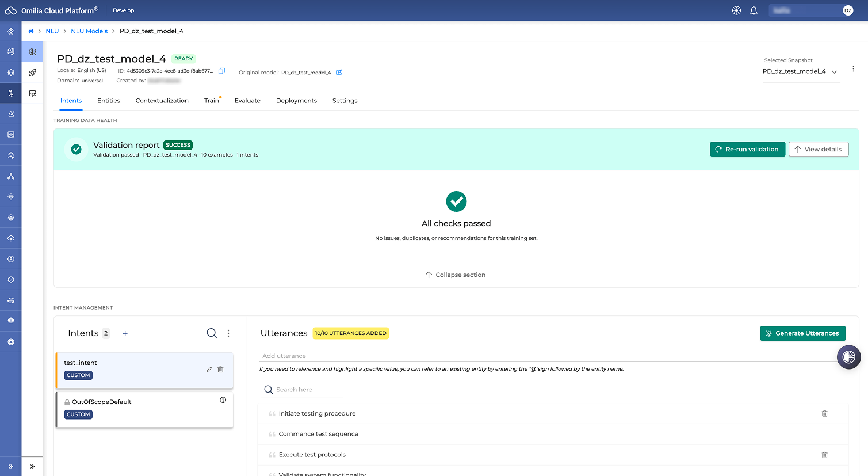Collapse the validation report section
Viewport: 868px width, 476px height.
click(x=456, y=275)
